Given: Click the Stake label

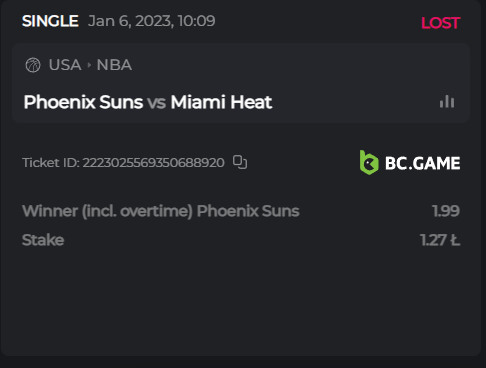Looking at the screenshot, I should coord(43,240).
